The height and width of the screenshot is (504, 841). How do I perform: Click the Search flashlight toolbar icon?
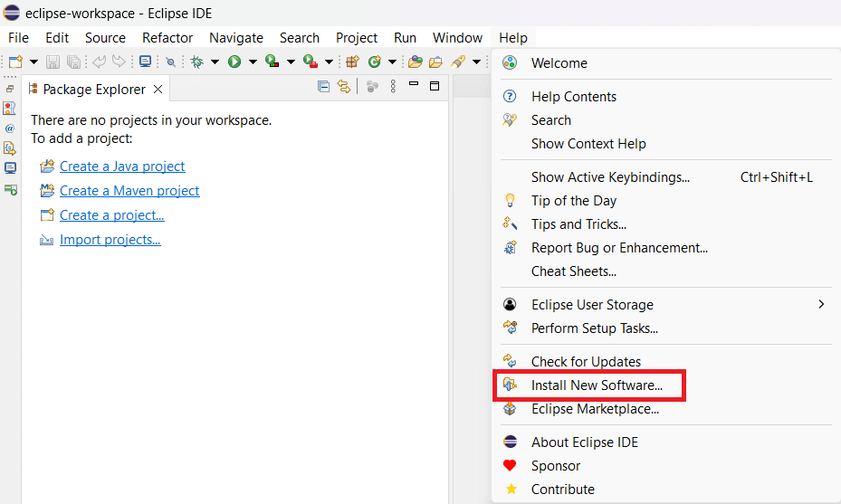458,62
